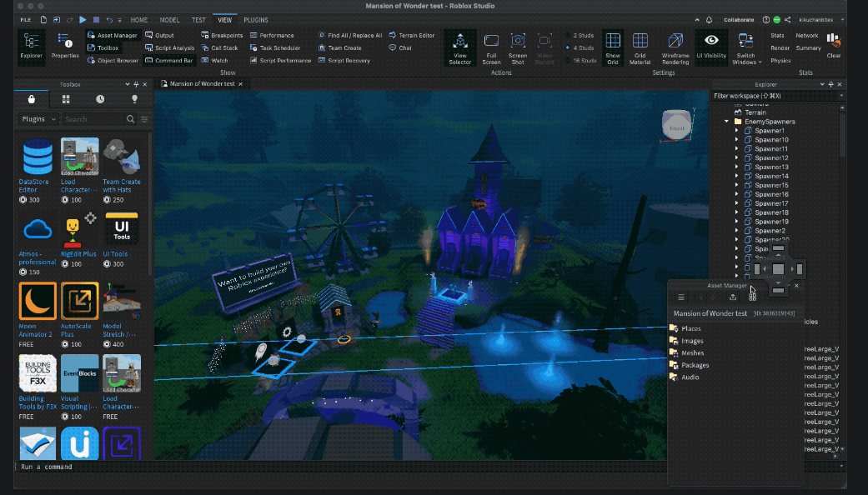Open the Explorer panel button
The image size is (868, 495).
point(31,47)
